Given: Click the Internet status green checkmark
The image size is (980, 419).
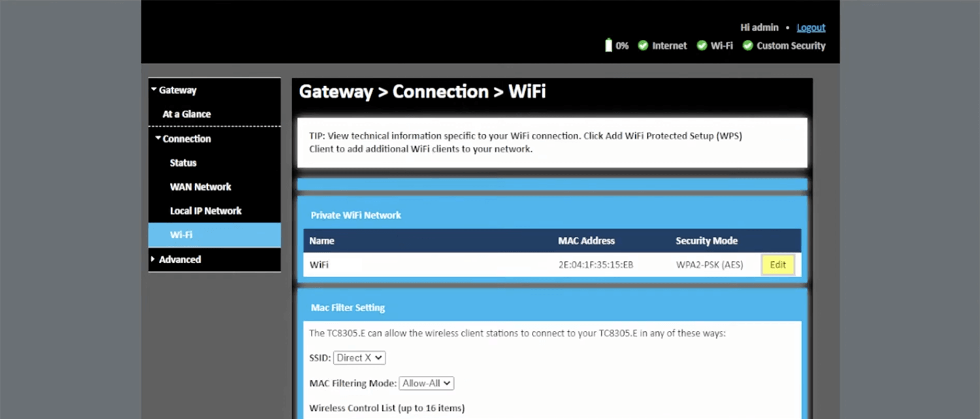Looking at the screenshot, I should pos(643,46).
